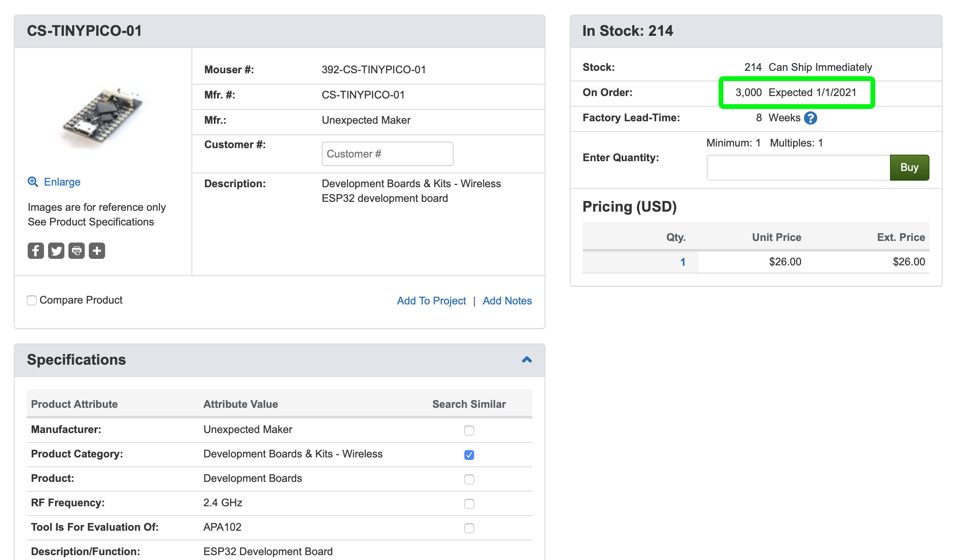Click the Pricing (USD) heading
Image resolution: width=958 pixels, height=560 pixels.
click(x=630, y=207)
